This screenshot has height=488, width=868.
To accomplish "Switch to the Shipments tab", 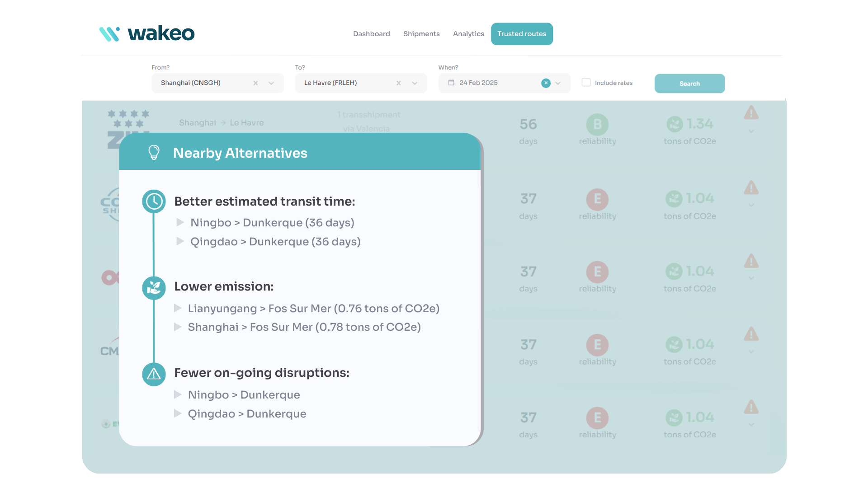I will [421, 33].
